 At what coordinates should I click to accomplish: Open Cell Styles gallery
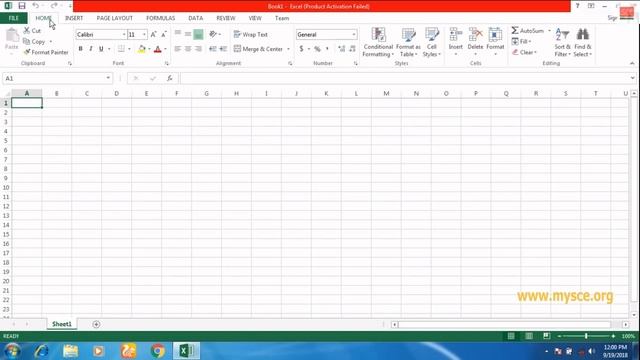[431, 42]
